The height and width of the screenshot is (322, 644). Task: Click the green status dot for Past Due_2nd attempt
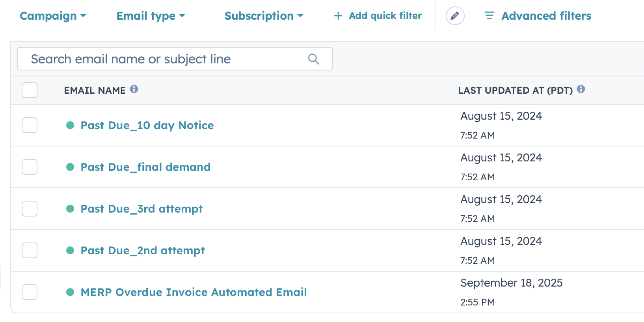(x=70, y=250)
